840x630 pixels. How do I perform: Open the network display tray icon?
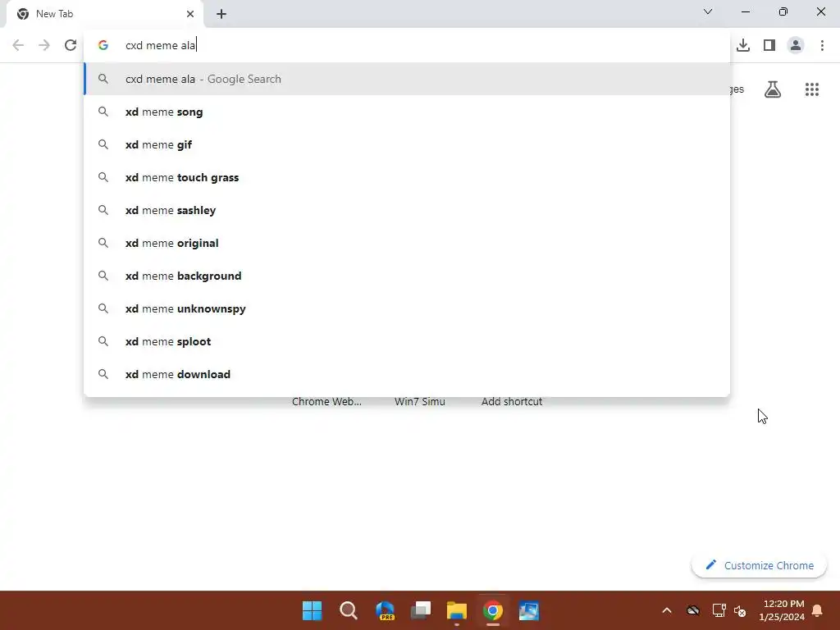point(719,610)
